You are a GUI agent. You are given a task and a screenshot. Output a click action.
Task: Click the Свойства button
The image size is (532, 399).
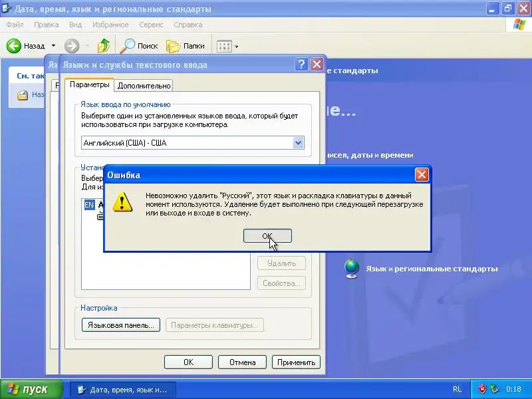281,283
